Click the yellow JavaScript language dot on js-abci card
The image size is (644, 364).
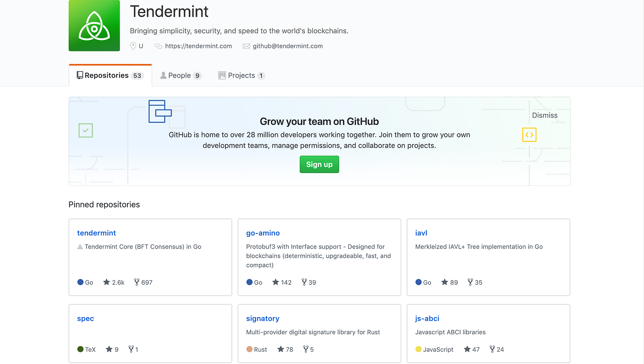(419, 349)
